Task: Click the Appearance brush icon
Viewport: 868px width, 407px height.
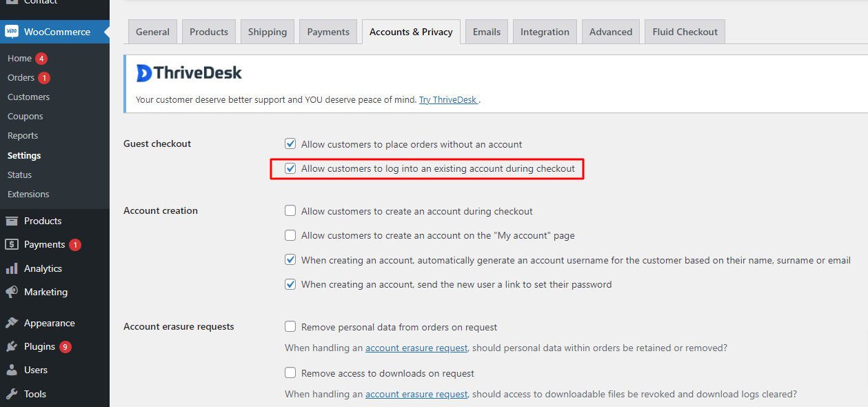Action: pos(12,322)
